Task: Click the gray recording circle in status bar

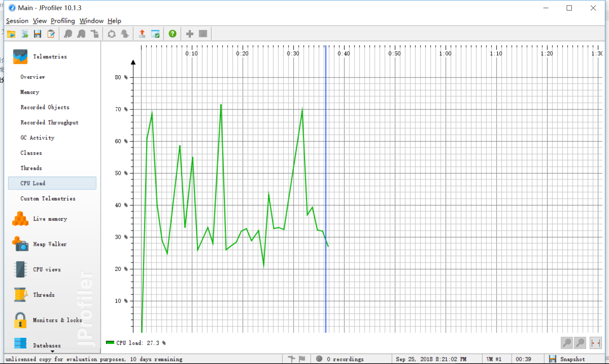Action: pyautogui.click(x=319, y=359)
